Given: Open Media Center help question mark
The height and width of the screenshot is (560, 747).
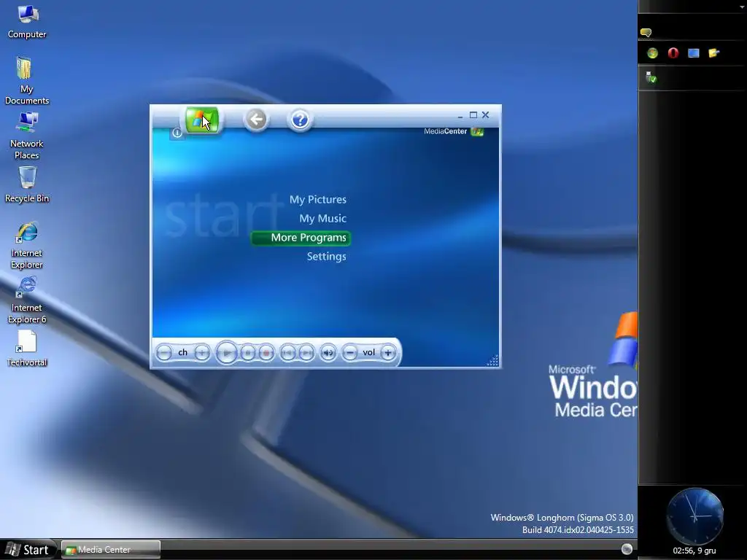Looking at the screenshot, I should 300,119.
